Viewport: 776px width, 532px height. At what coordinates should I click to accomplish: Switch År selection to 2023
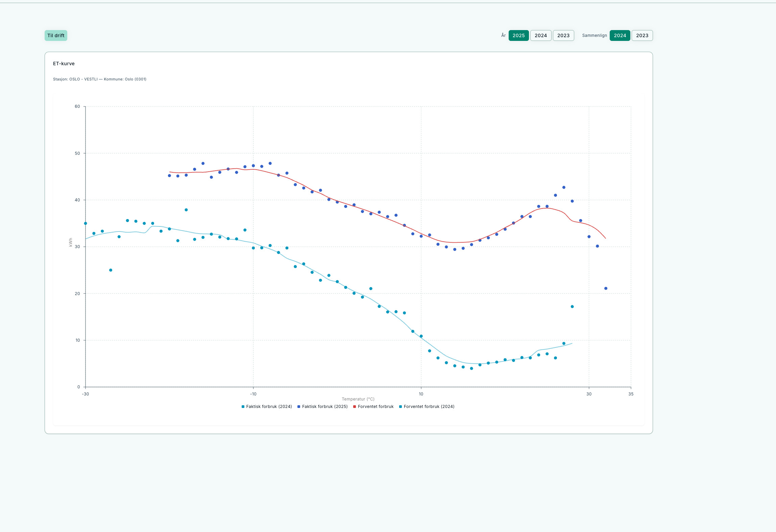[563, 35]
